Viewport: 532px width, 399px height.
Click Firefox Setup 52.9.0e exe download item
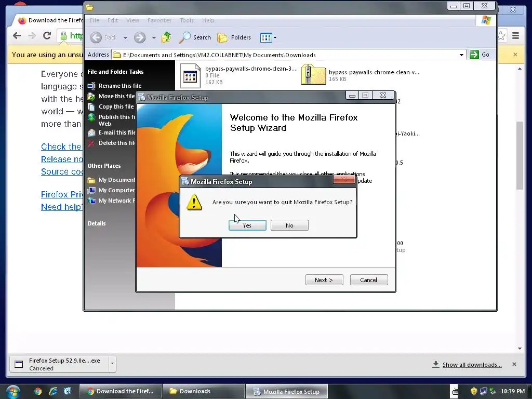[x=59, y=364]
